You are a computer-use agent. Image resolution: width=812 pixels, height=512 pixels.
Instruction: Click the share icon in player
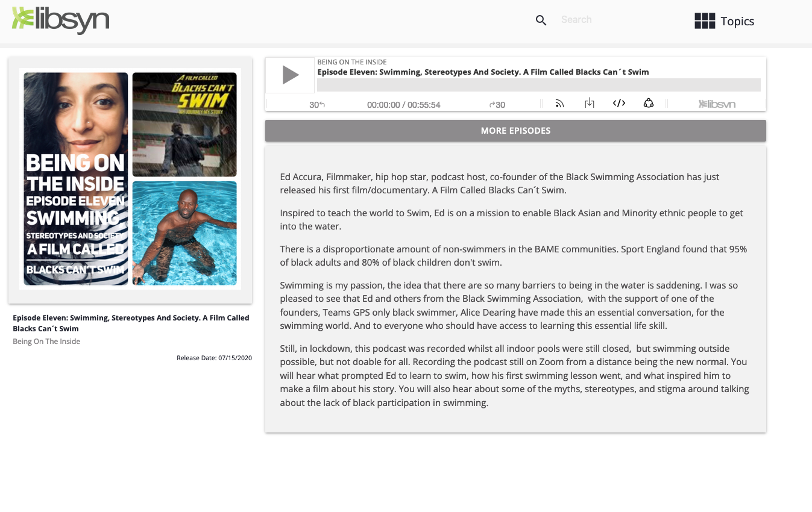point(649,104)
